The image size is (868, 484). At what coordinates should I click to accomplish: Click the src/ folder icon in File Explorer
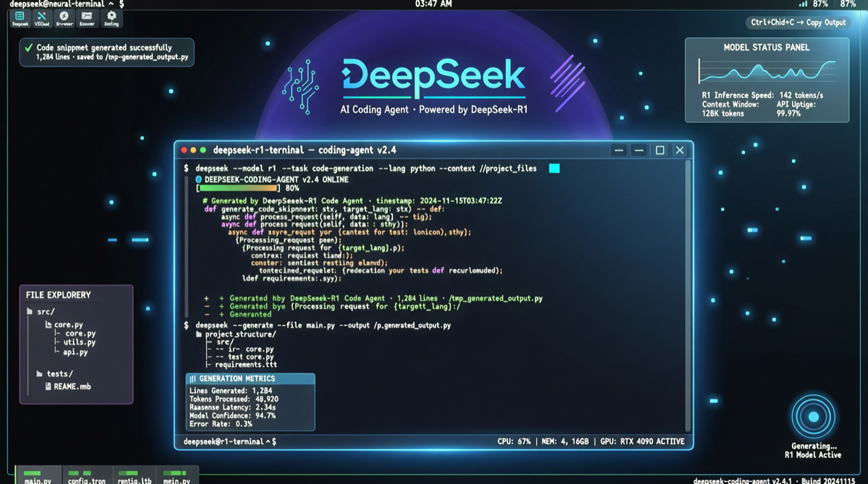[30, 312]
